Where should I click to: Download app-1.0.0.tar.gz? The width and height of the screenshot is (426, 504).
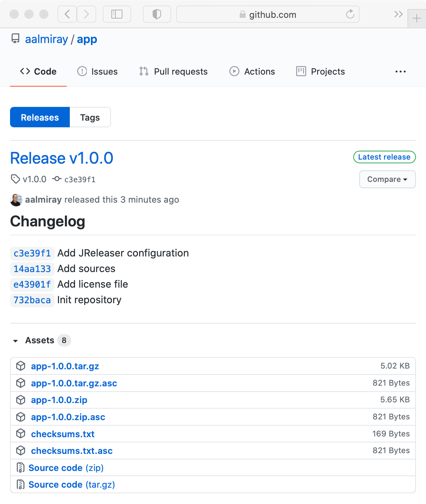[x=65, y=366]
